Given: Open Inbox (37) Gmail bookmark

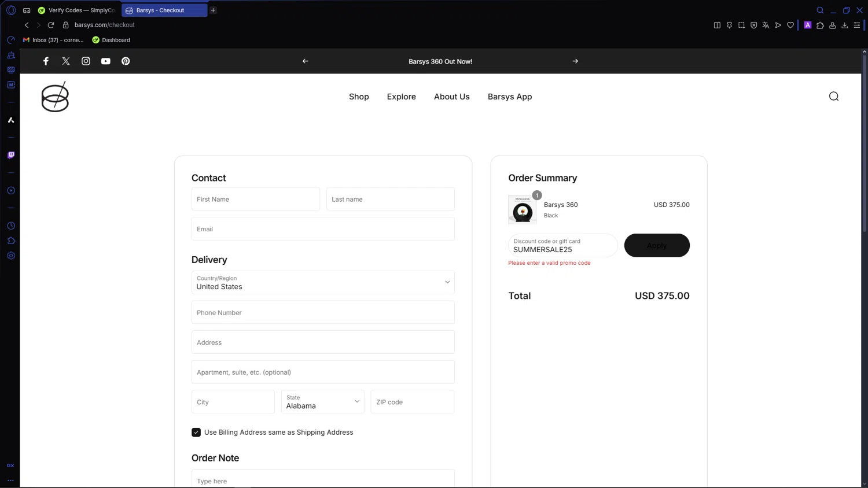Looking at the screenshot, I should click(53, 40).
